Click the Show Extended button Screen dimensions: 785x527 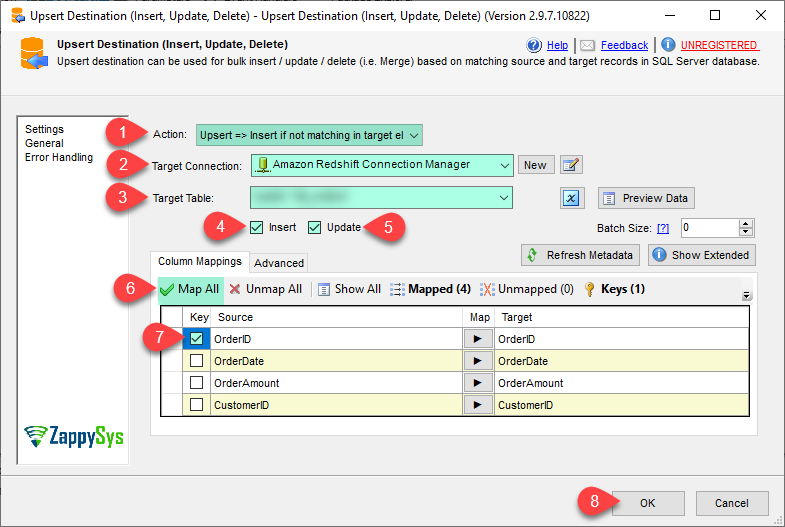click(x=702, y=255)
